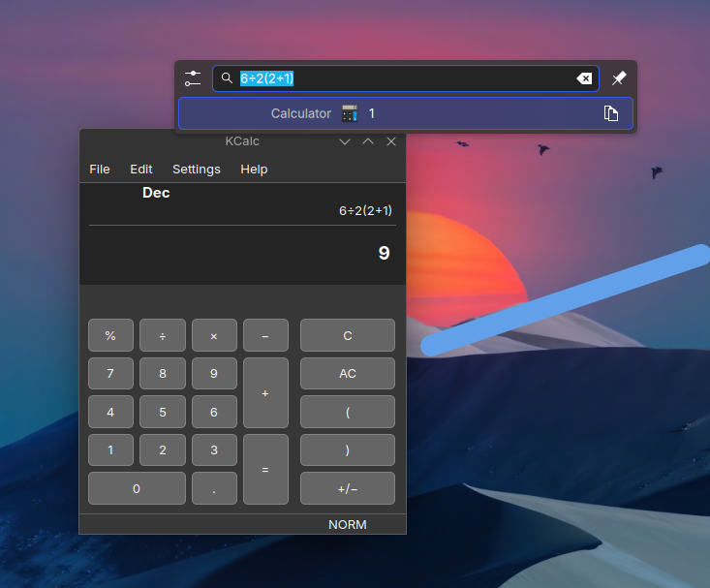Click digit 7 on keypad
The width and height of the screenshot is (710, 588).
tap(111, 373)
